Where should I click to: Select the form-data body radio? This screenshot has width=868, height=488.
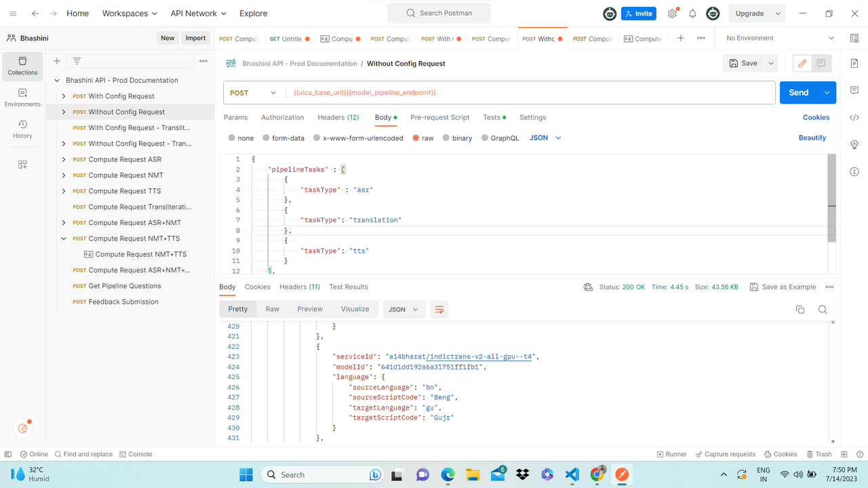[x=266, y=138]
